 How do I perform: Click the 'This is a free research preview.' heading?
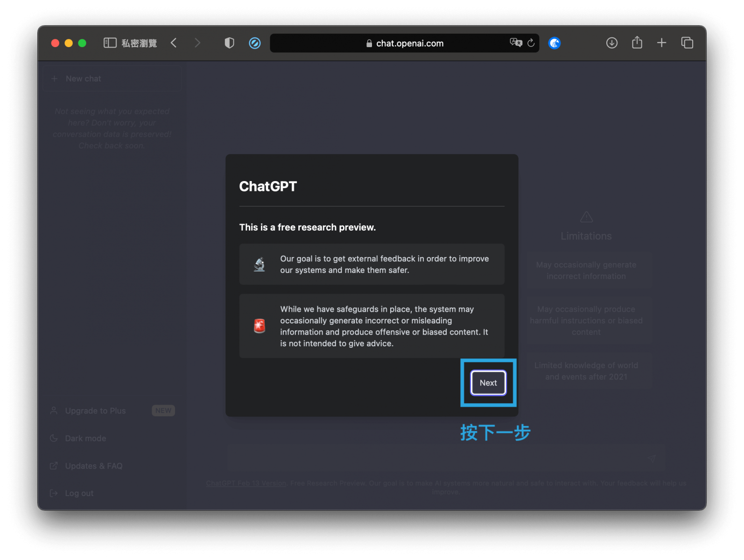pos(307,227)
